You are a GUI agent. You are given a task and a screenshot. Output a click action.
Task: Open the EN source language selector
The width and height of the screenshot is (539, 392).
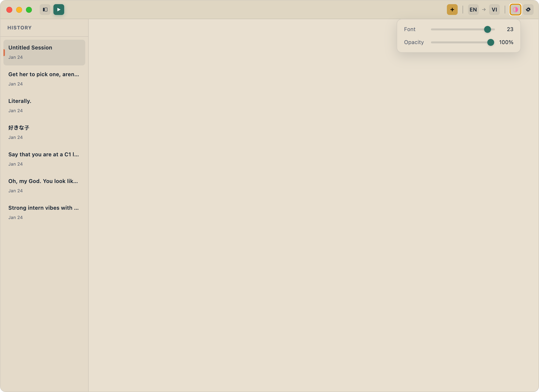[473, 10]
